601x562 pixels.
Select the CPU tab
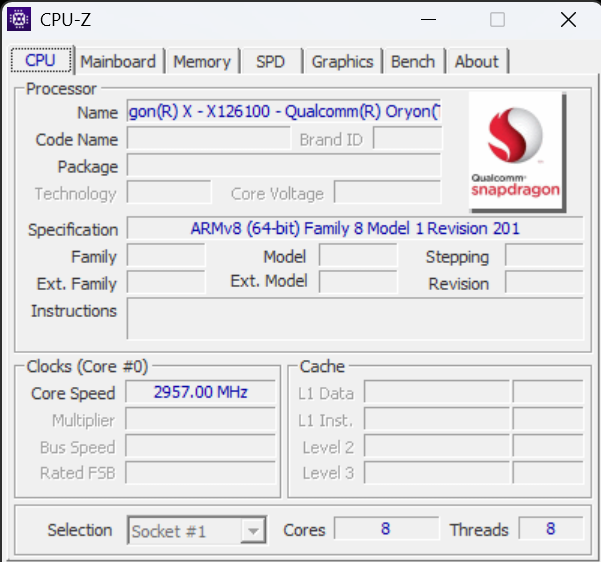(41, 60)
